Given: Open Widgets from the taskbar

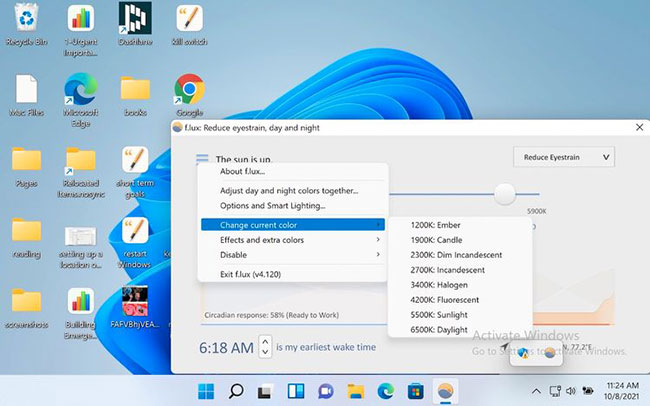Looking at the screenshot, I should [296, 391].
